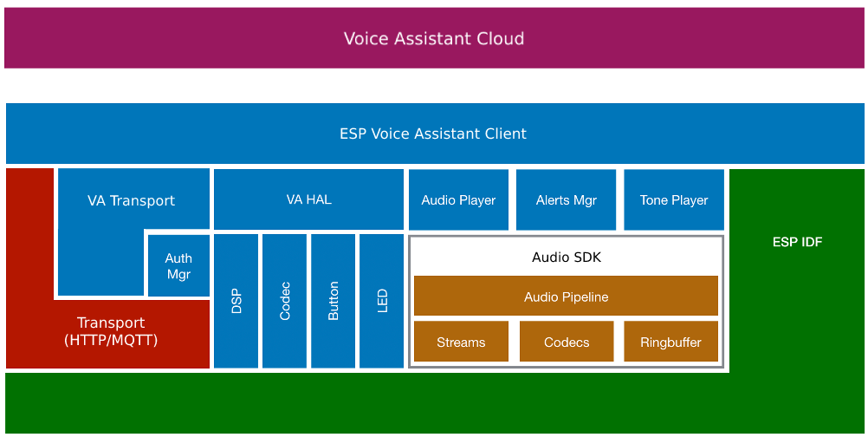This screenshot has height=437, width=868.
Task: Click the Audio Pipeline block
Action: click(566, 297)
